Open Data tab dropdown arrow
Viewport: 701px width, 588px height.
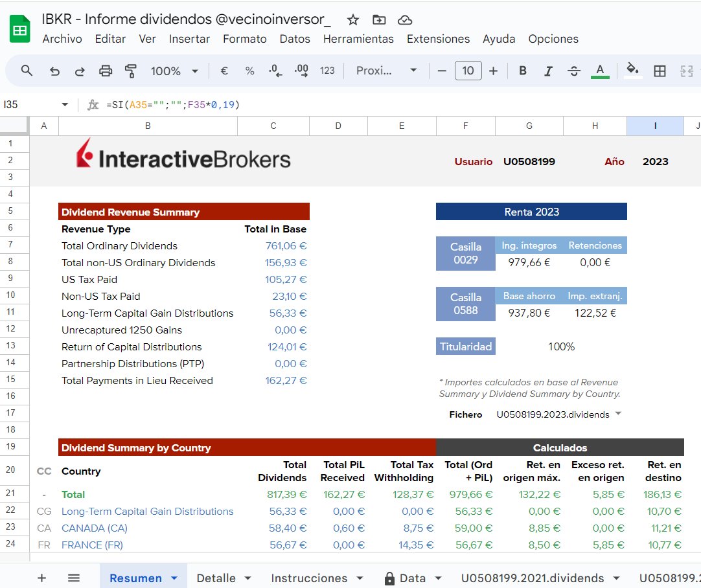coord(438,578)
